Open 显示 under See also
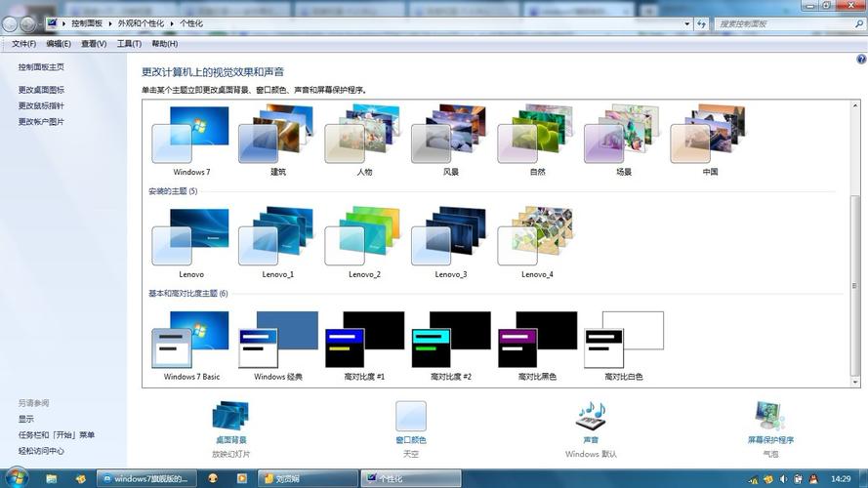868x488 pixels. coord(26,419)
